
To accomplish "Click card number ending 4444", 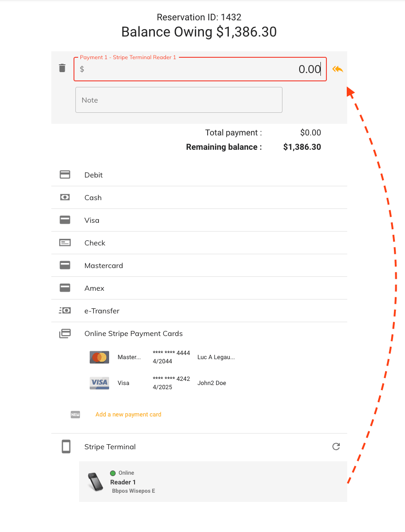I will point(172,353).
